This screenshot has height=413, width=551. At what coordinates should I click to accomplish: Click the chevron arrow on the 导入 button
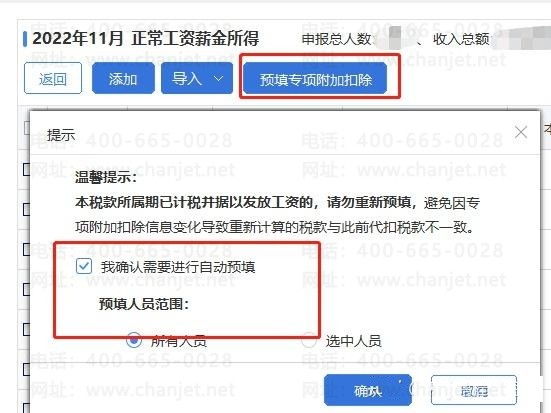pos(219,78)
